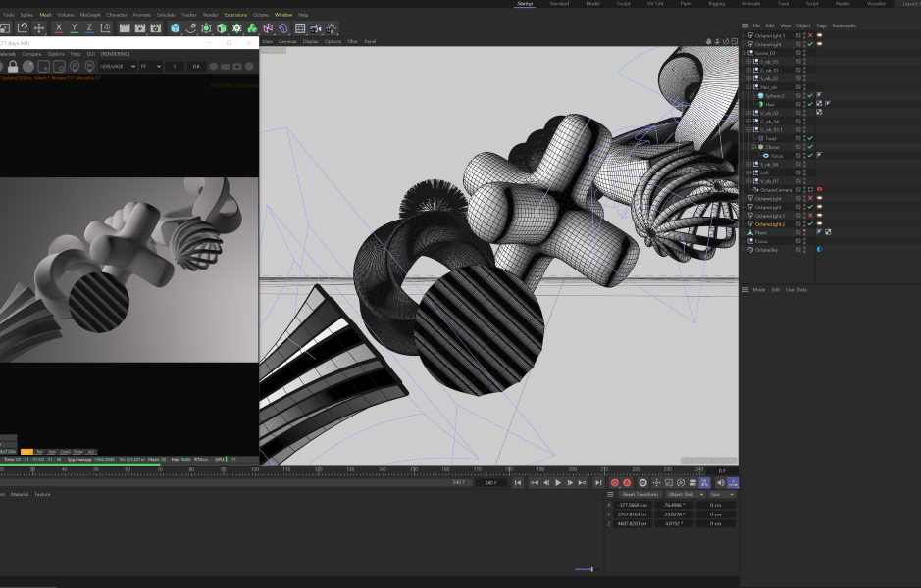
Task: Switch to the Standard layout tab
Action: click(559, 4)
